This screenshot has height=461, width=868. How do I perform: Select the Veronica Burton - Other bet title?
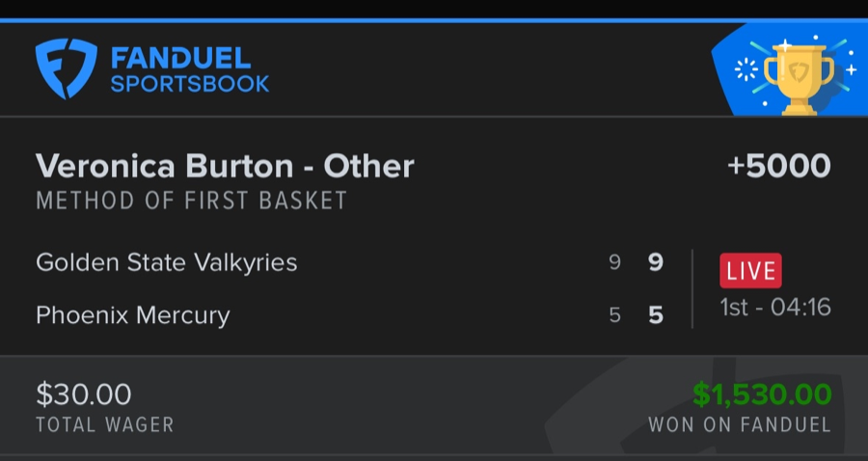tap(225, 166)
